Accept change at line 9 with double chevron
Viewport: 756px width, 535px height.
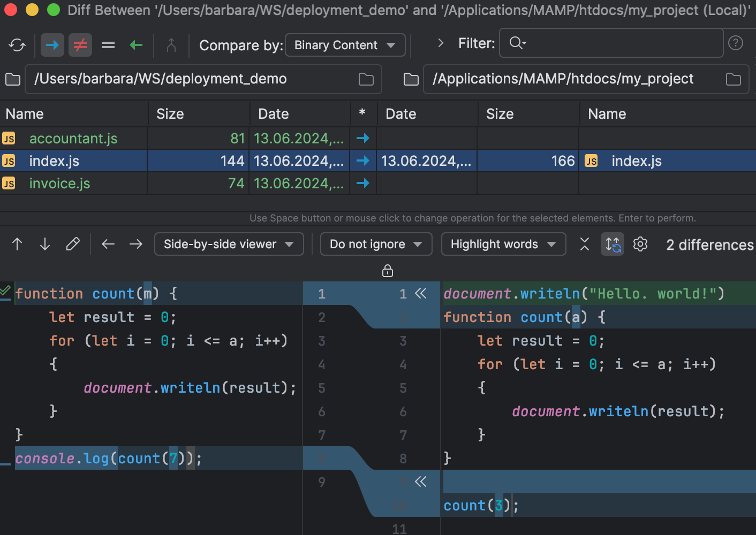pos(421,481)
